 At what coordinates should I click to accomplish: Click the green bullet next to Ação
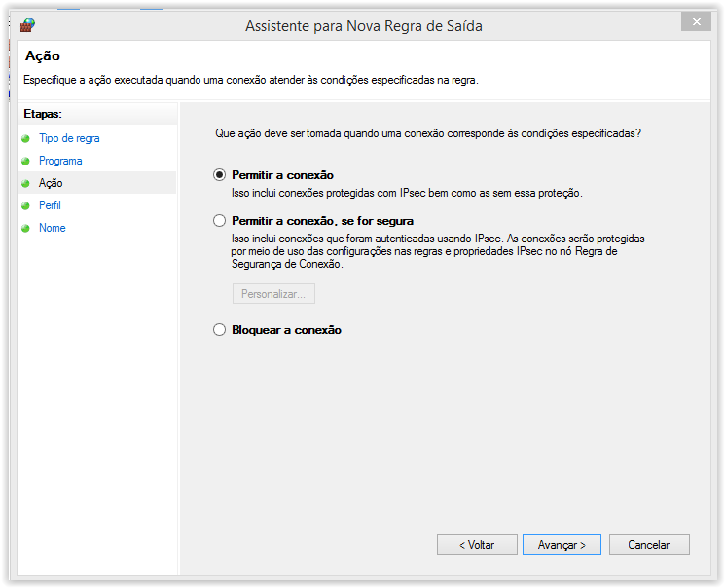(25, 184)
